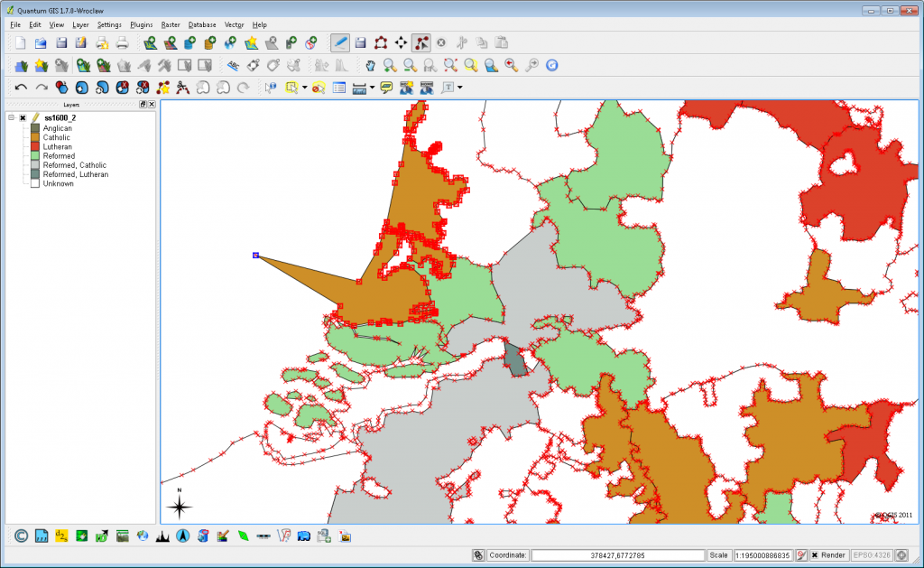The width and height of the screenshot is (924, 568).
Task: Open the File menu
Action: [x=15, y=24]
